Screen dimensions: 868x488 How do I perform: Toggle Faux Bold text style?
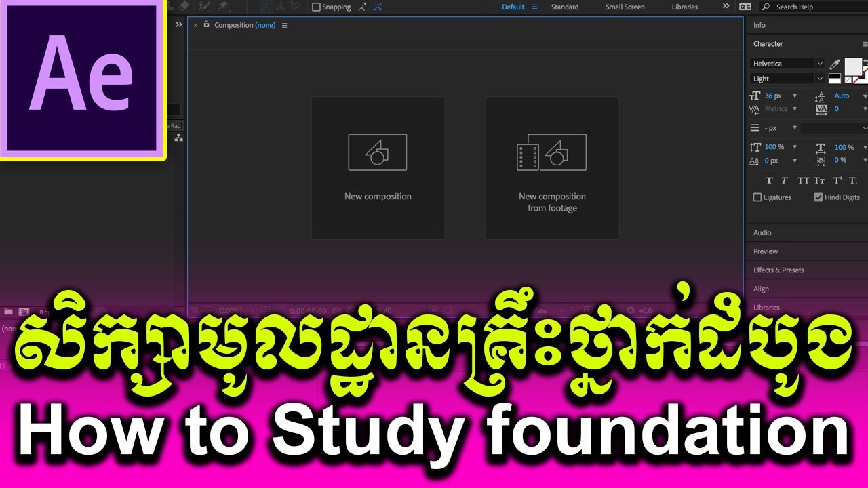pos(769,180)
